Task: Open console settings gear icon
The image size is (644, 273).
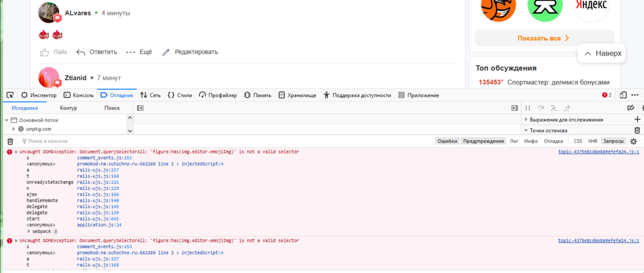Action: point(633,142)
